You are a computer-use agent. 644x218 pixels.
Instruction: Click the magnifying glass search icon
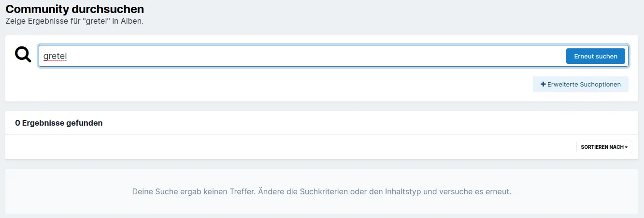pos(23,55)
